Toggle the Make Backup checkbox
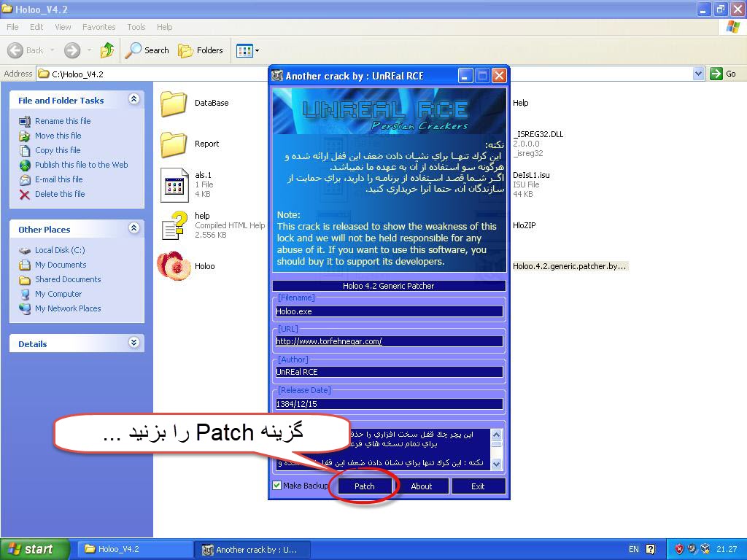The height and width of the screenshot is (560, 747). coord(277,486)
